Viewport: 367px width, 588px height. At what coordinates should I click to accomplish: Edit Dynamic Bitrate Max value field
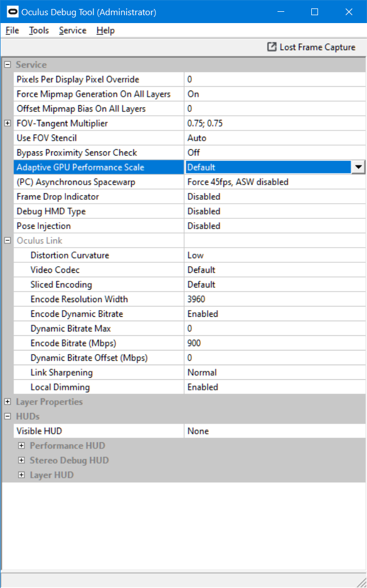tap(275, 328)
